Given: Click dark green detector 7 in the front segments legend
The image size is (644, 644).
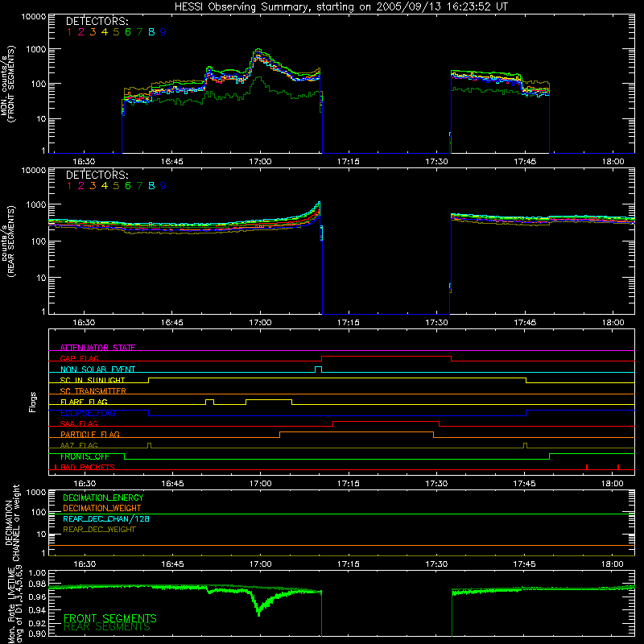Looking at the screenshot, I should 139,32.
